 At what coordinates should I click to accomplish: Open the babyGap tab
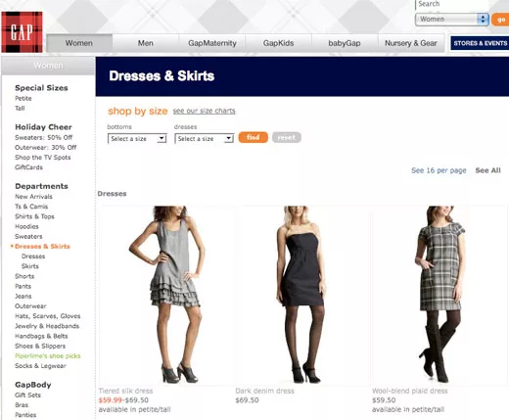click(x=345, y=43)
